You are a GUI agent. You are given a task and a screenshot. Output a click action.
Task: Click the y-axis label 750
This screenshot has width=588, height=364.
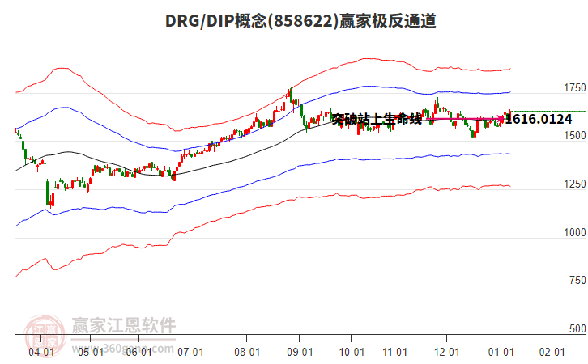tap(577, 280)
